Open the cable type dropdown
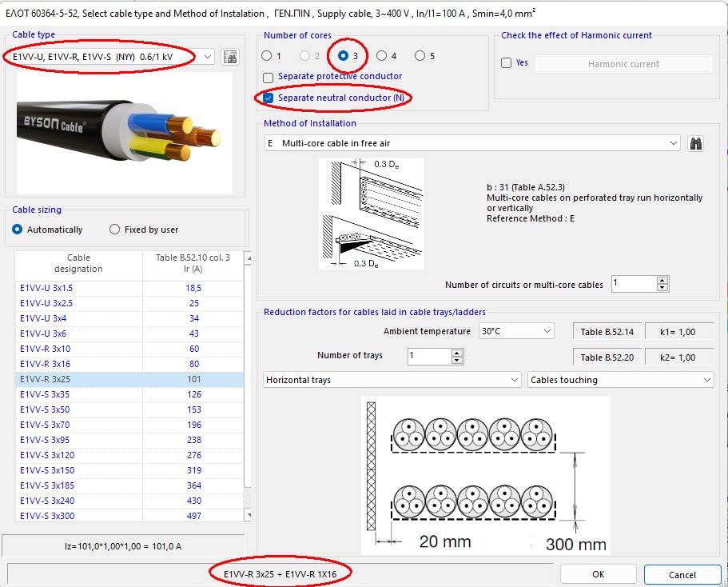This screenshot has height=587, width=728. (207, 57)
